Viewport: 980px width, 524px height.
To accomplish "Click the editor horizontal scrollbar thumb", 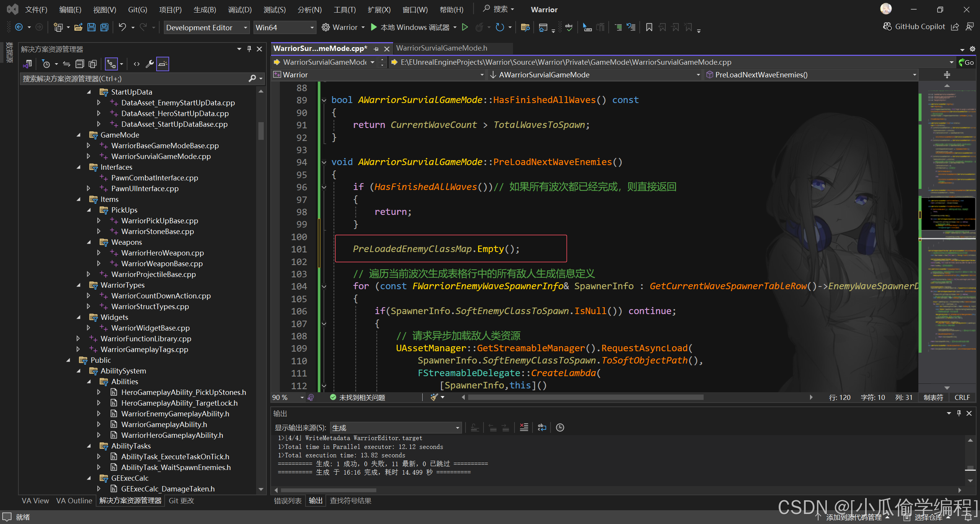I will point(586,397).
